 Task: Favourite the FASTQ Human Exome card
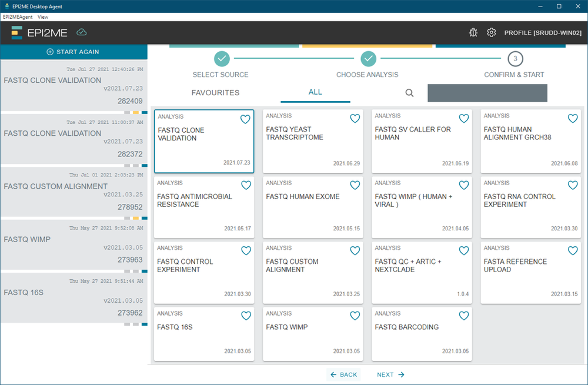pyautogui.click(x=355, y=185)
